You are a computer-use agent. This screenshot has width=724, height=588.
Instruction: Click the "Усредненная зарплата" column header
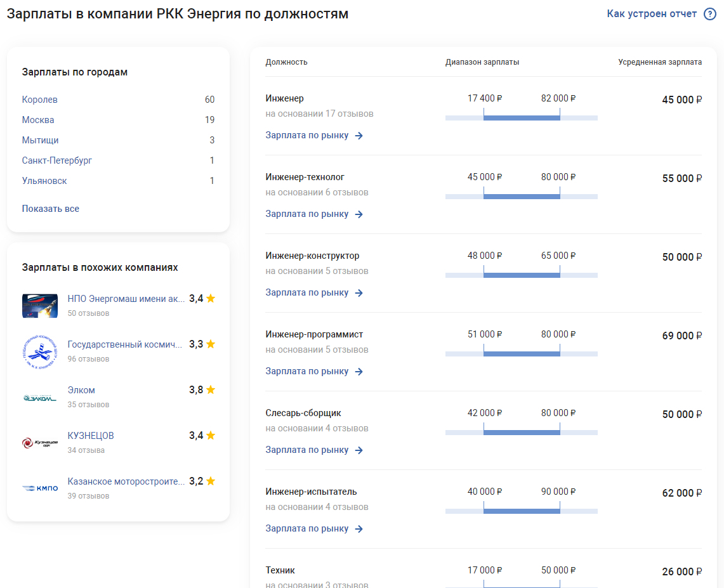(660, 62)
